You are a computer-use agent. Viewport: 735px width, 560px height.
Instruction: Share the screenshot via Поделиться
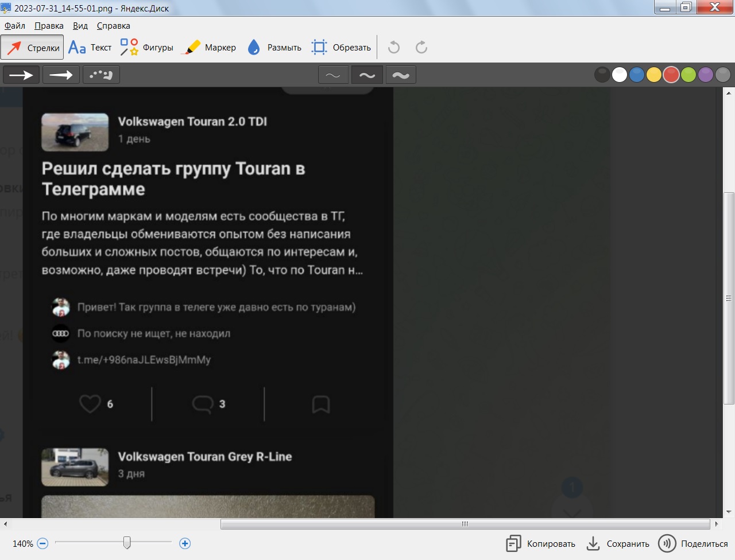point(693,543)
